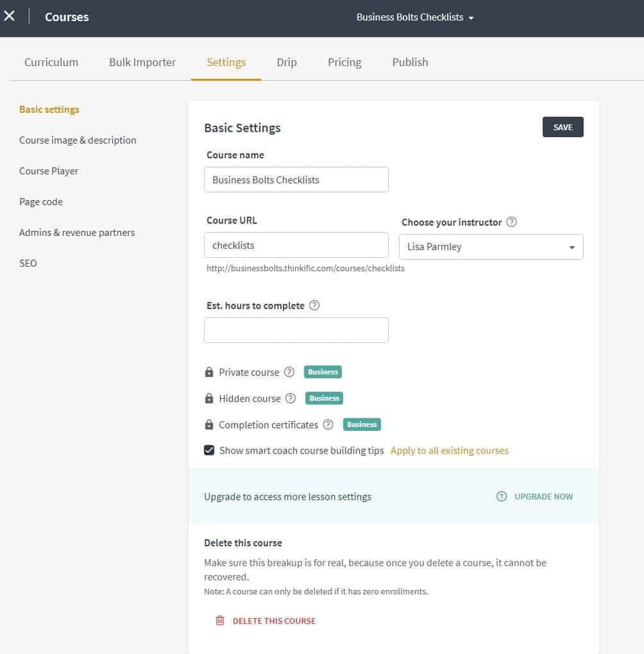Click the Business badge beside Private course
Screen dimensions: 644x654
click(x=323, y=372)
